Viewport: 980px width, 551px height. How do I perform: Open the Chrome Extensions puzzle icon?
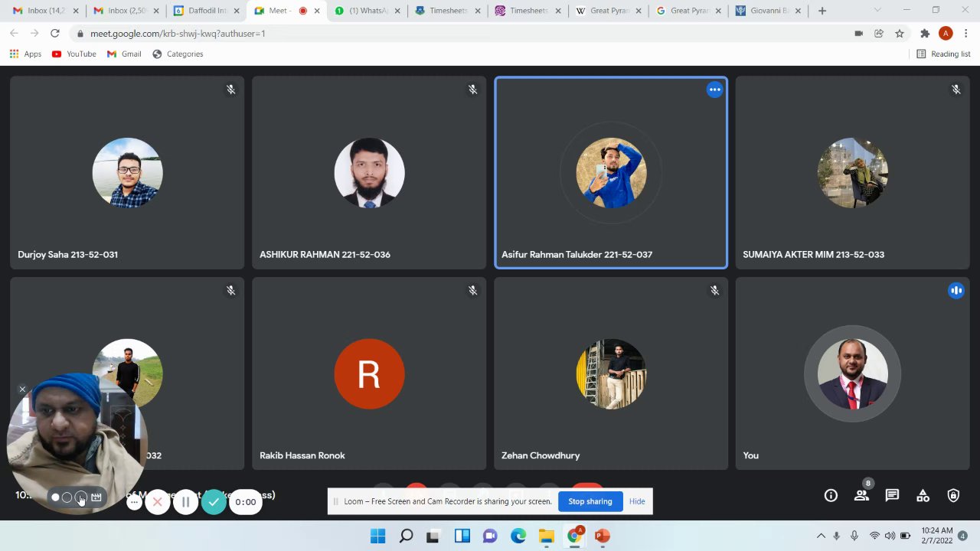pos(925,34)
